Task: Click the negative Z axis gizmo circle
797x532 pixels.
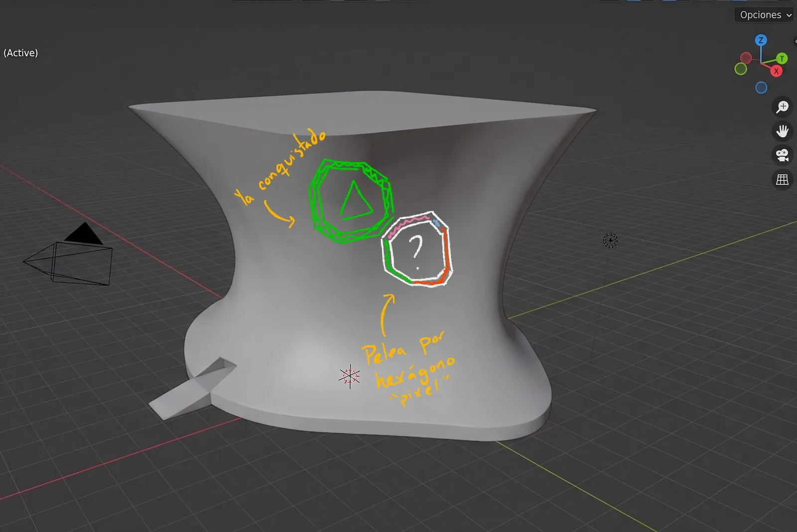Action: (761, 88)
